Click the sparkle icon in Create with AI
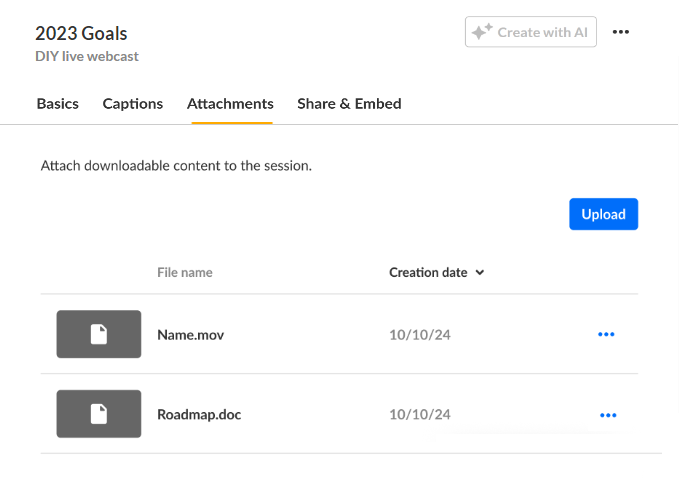Screen dimensions: 679x495 pyautogui.click(x=482, y=32)
